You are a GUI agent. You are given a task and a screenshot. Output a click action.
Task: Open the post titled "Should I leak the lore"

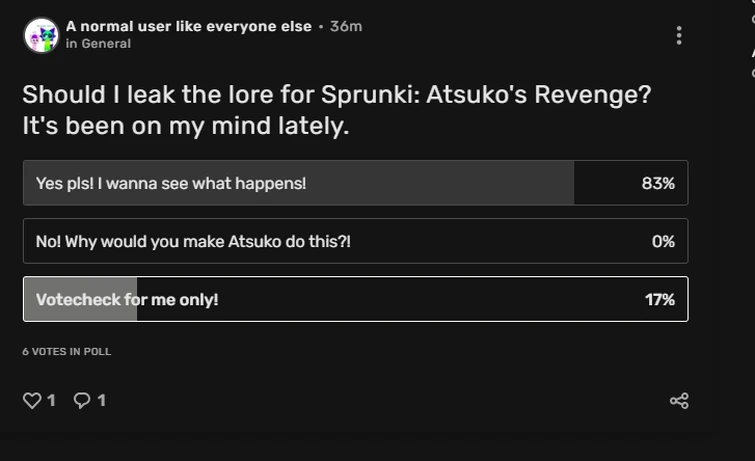click(336, 96)
